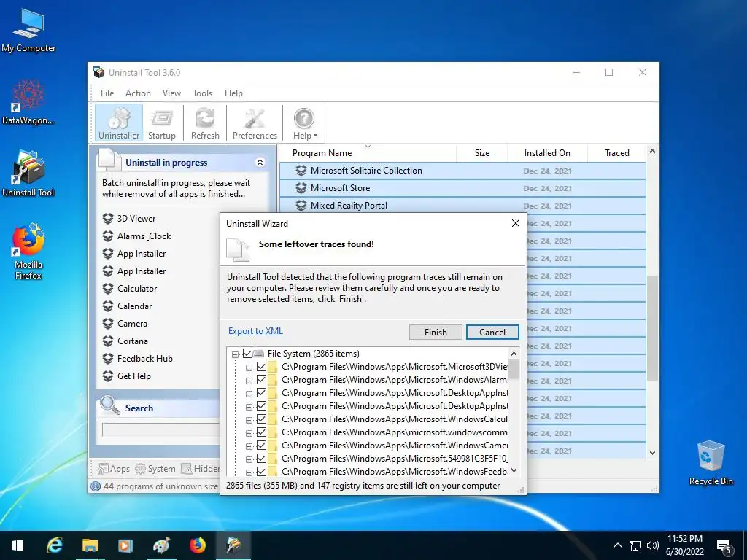747x560 pixels.
Task: Click the search input field
Action: [160, 430]
